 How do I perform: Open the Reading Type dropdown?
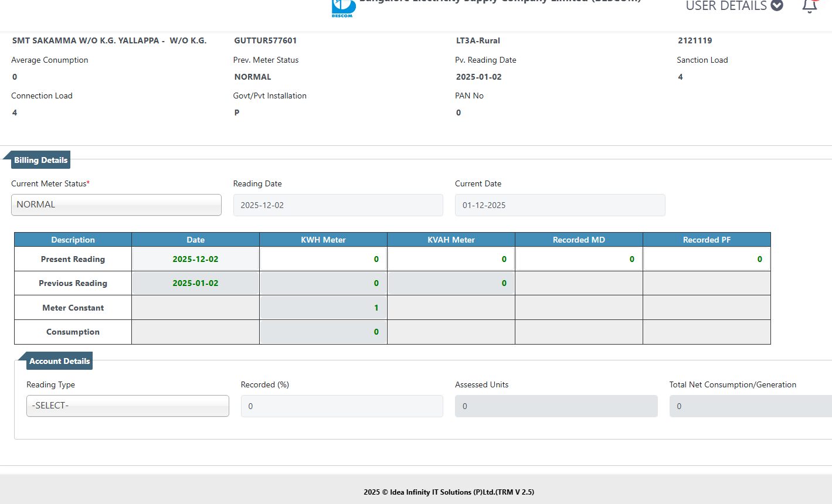pos(128,406)
